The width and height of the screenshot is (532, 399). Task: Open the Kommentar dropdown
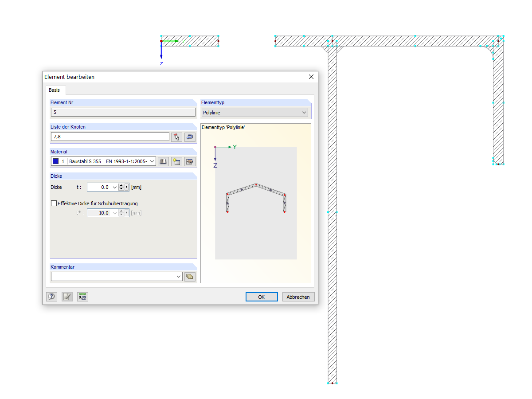179,277
